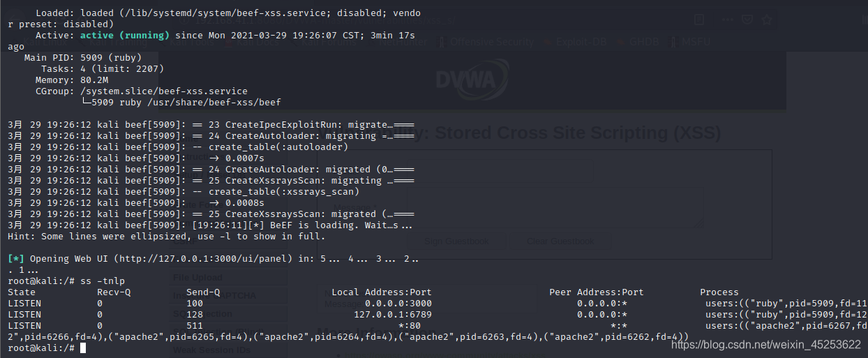Click the 'Recv-Q' column header
868x358 pixels.
tap(114, 292)
